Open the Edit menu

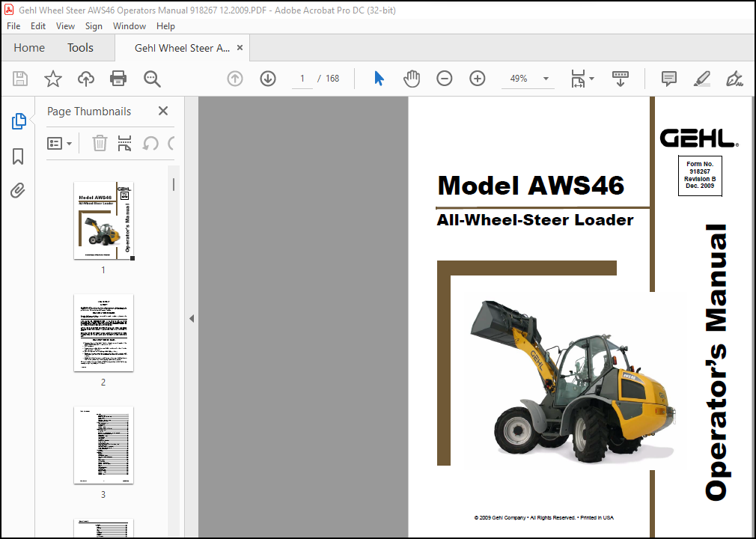(x=38, y=26)
